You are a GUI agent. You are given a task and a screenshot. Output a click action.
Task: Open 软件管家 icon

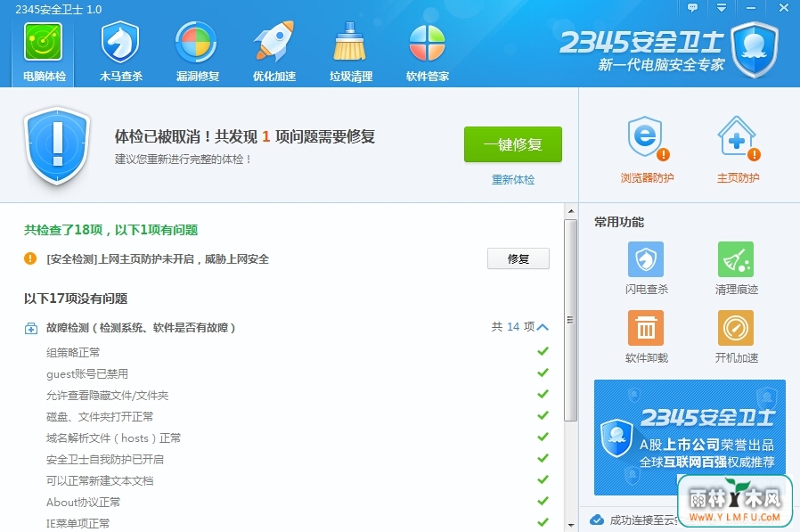(427, 43)
